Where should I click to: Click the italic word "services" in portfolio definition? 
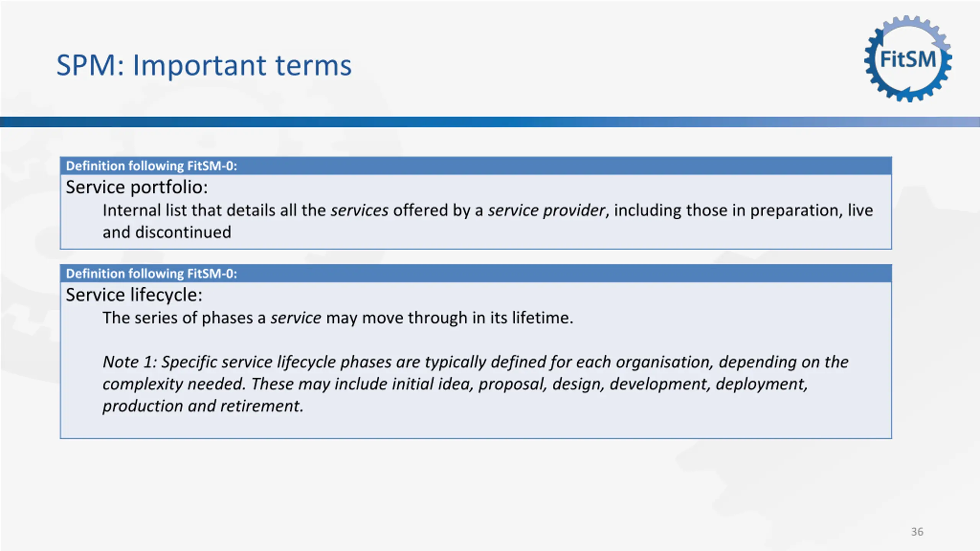[x=359, y=211]
